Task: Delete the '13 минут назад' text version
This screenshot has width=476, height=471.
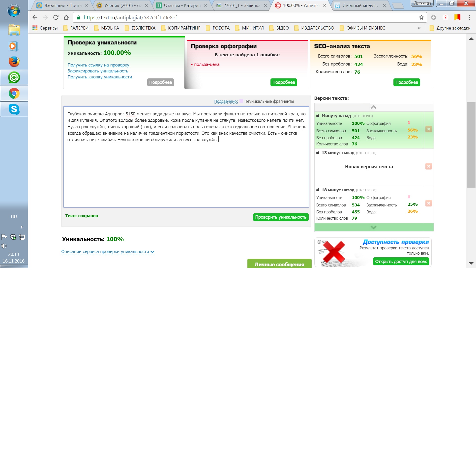Action: click(428, 166)
